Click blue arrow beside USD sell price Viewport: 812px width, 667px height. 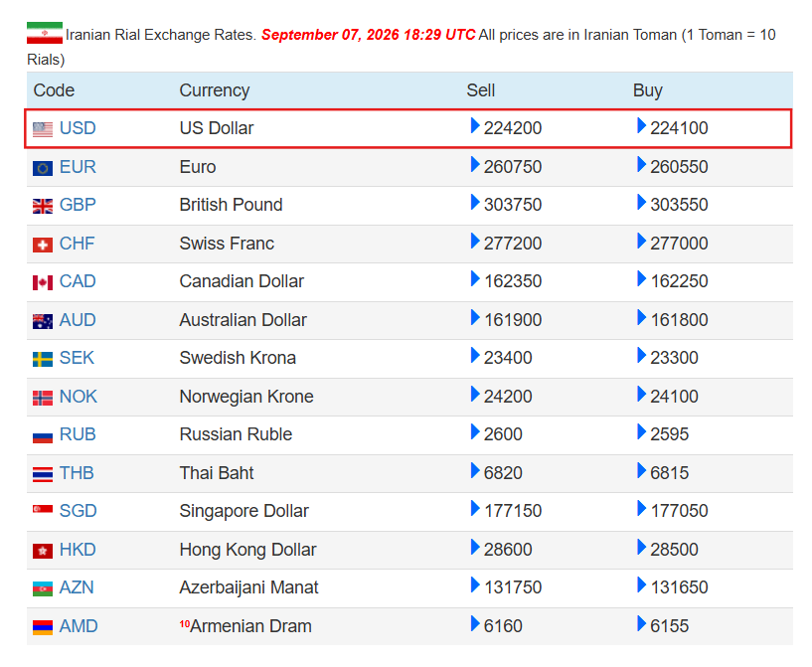[475, 125]
